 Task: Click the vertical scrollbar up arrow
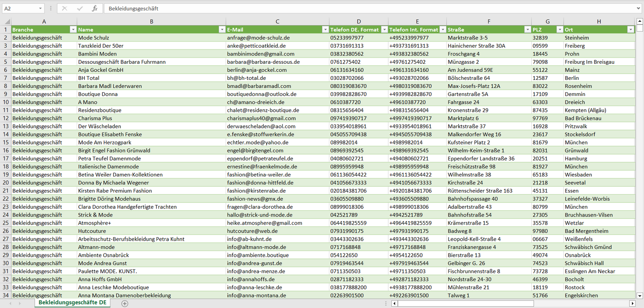point(640,21)
